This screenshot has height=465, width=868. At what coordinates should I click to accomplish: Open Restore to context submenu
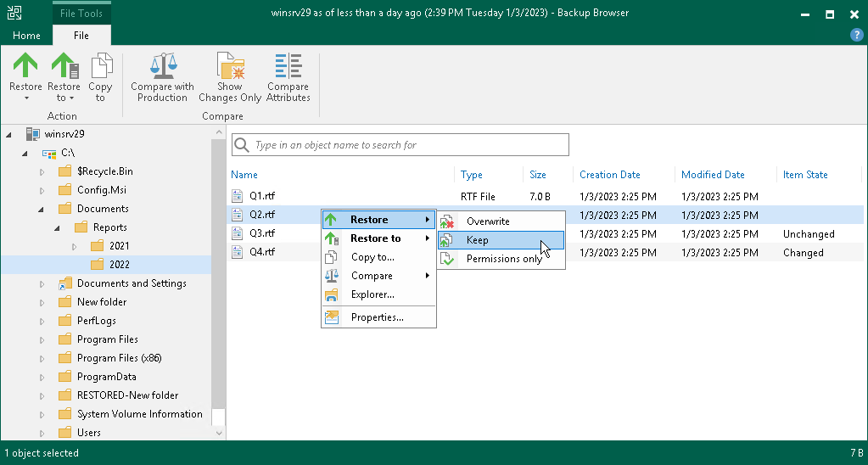378,238
